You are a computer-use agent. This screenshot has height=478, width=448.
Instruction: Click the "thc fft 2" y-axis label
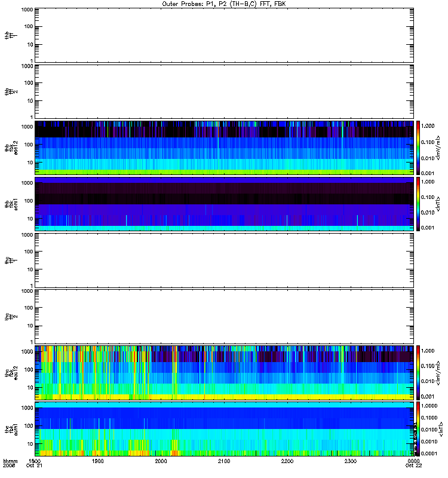[x=11, y=317]
